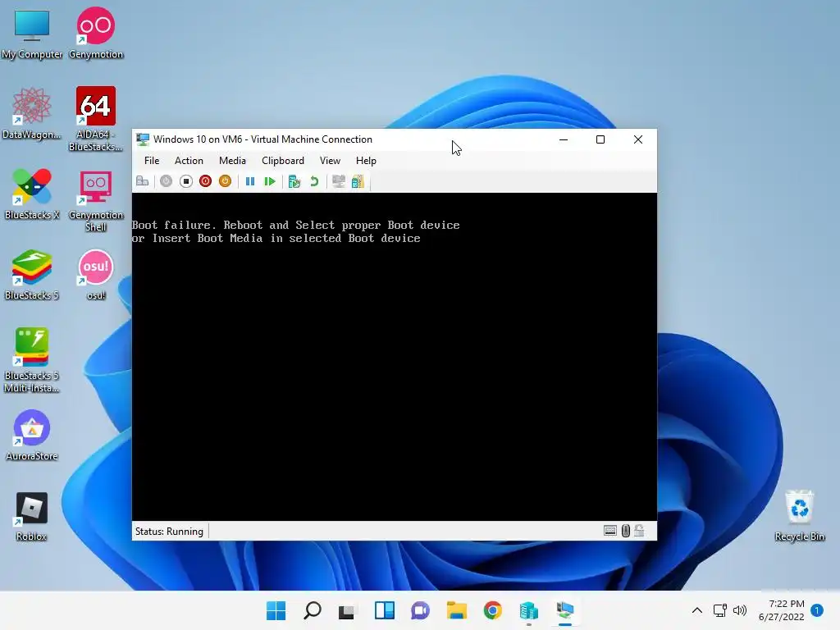The image size is (840, 630).
Task: Open the network tray icon
Action: 720,610
